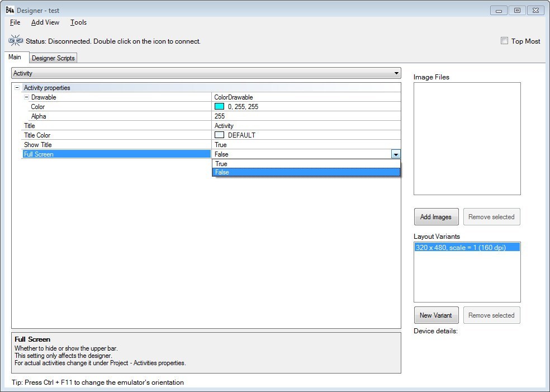
Task: Open the Activity selector combo box
Action: (x=396, y=73)
